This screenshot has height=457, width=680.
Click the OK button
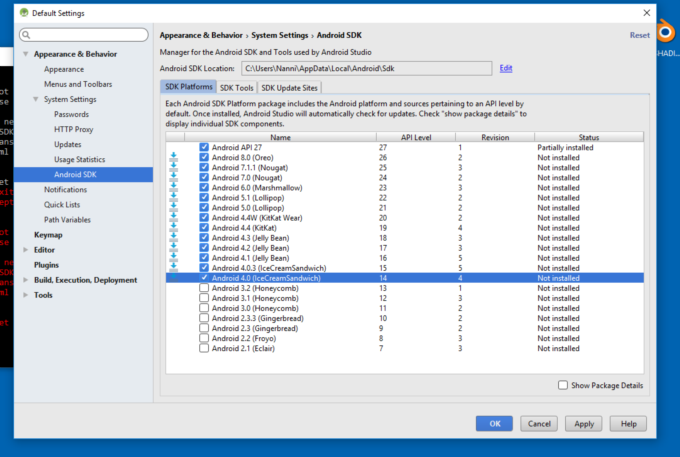pyautogui.click(x=494, y=424)
